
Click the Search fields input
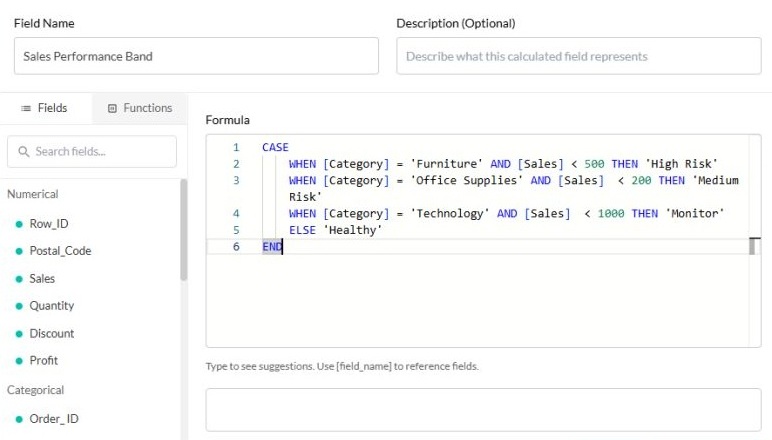92,152
